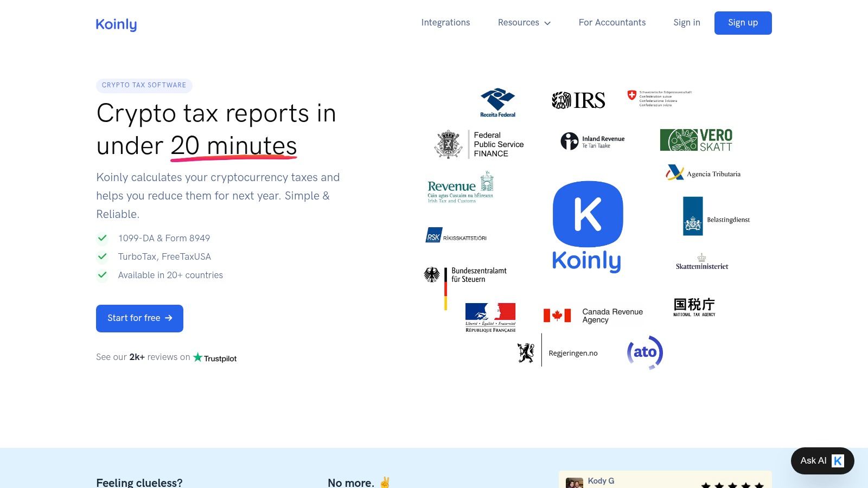The width and height of the screenshot is (868, 488).
Task: Click the Federal Public Service Finance logo
Action: pyautogui.click(x=479, y=144)
